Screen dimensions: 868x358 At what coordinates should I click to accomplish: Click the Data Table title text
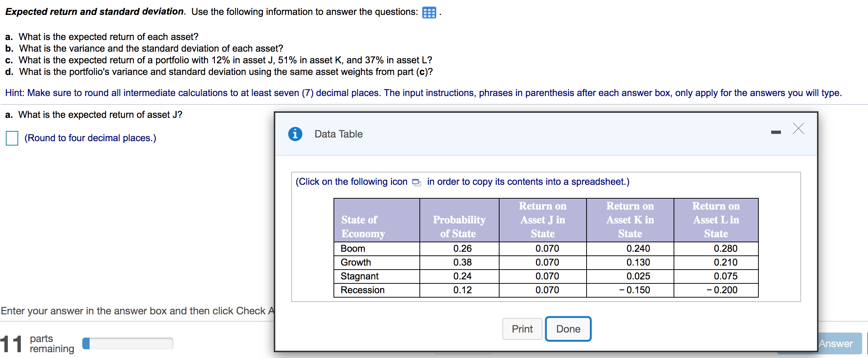click(338, 134)
